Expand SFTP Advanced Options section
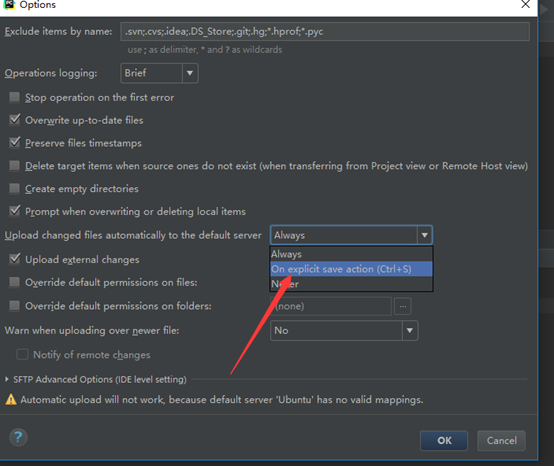Viewport: 554px width, 466px height. (7, 379)
